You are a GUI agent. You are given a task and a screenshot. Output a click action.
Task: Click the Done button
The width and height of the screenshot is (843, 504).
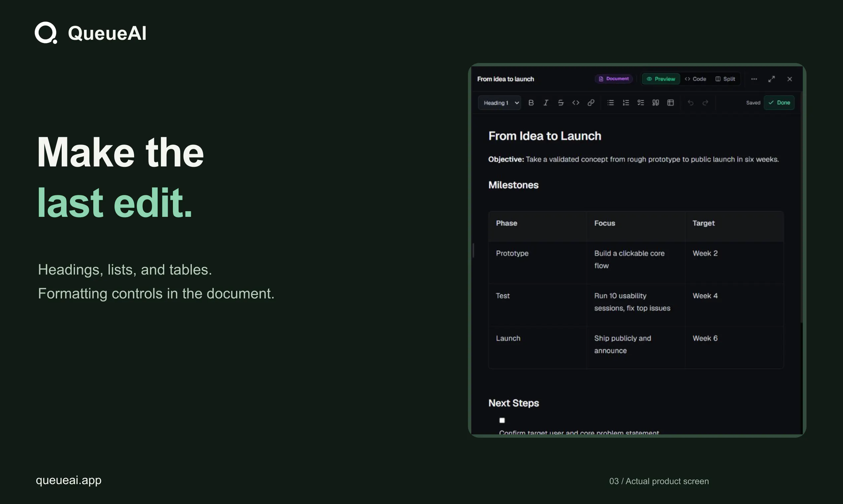(x=779, y=102)
